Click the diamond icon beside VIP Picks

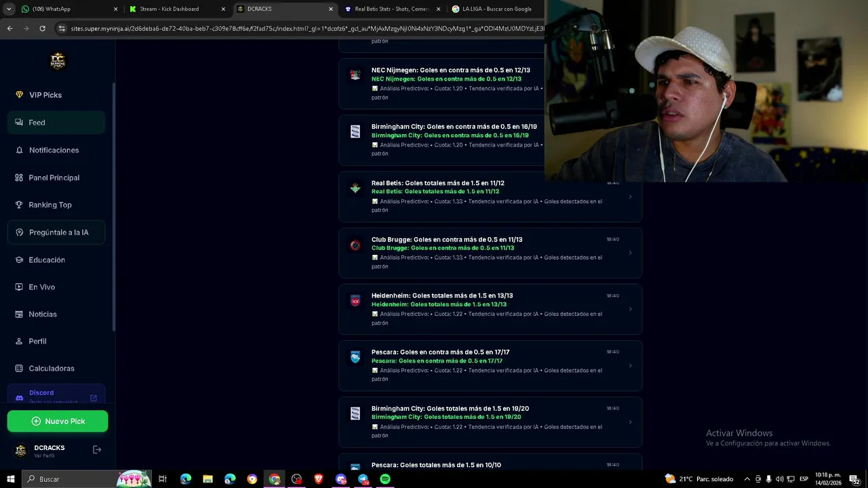tap(19, 95)
